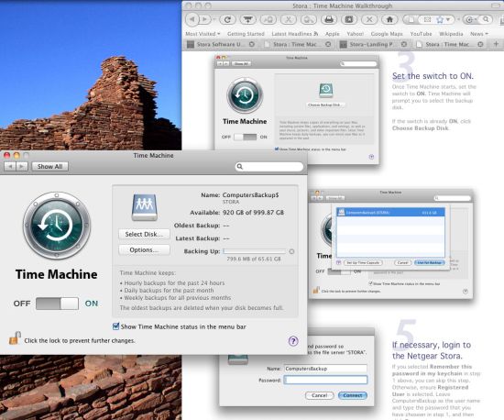504x420 pixels.
Task: Click the large Time Machine clock icon
Action: [57, 227]
